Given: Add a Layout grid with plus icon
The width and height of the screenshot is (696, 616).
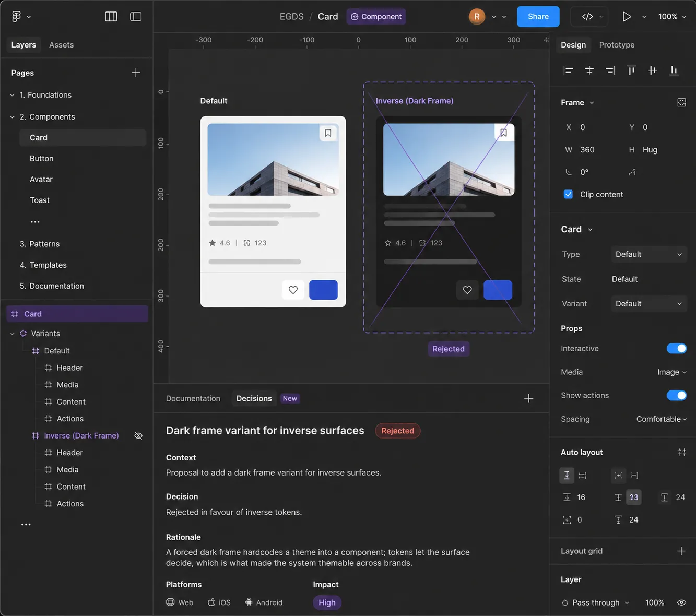Looking at the screenshot, I should tap(681, 551).
